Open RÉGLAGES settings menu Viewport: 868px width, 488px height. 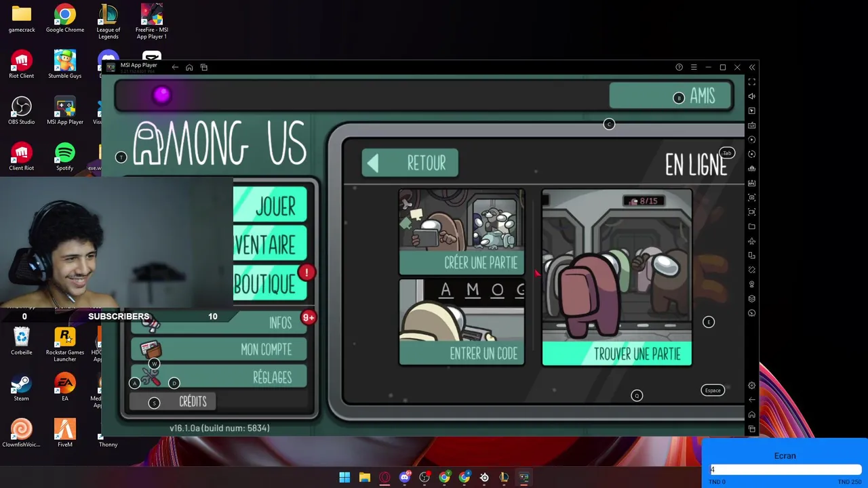point(218,378)
